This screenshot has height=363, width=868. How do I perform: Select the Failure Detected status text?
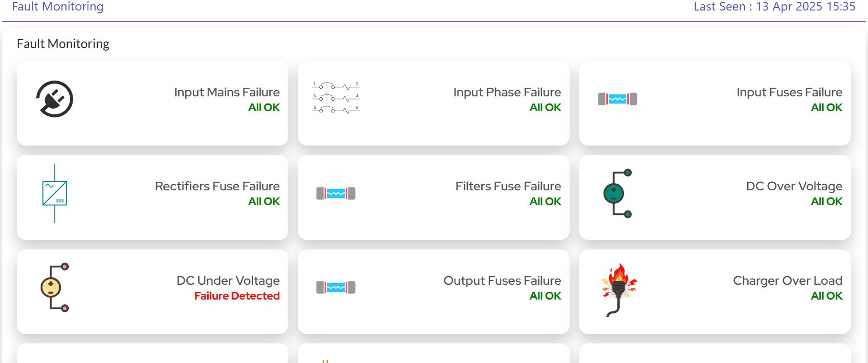click(237, 296)
